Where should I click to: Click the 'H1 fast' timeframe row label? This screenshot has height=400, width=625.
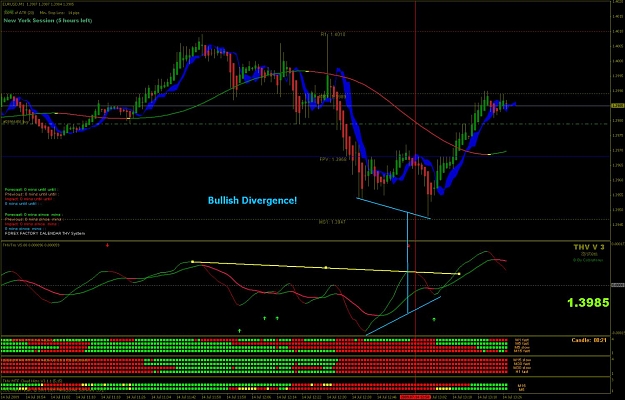click(x=522, y=371)
